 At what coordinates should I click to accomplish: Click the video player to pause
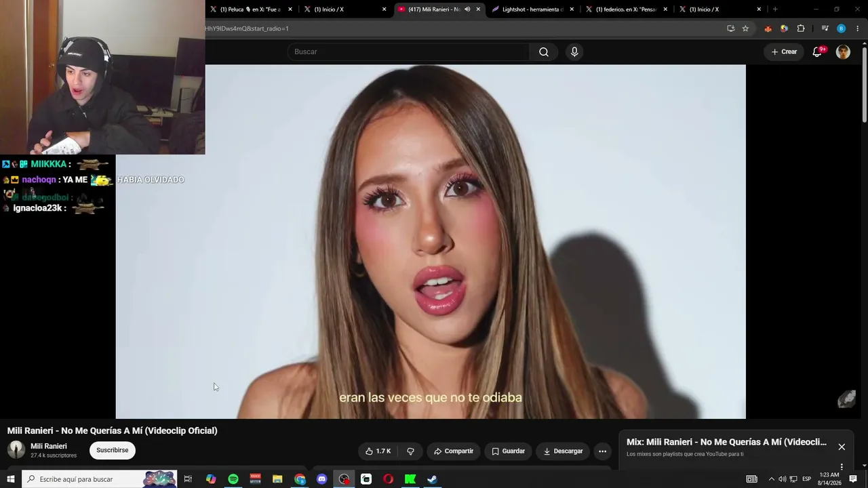coord(431,241)
